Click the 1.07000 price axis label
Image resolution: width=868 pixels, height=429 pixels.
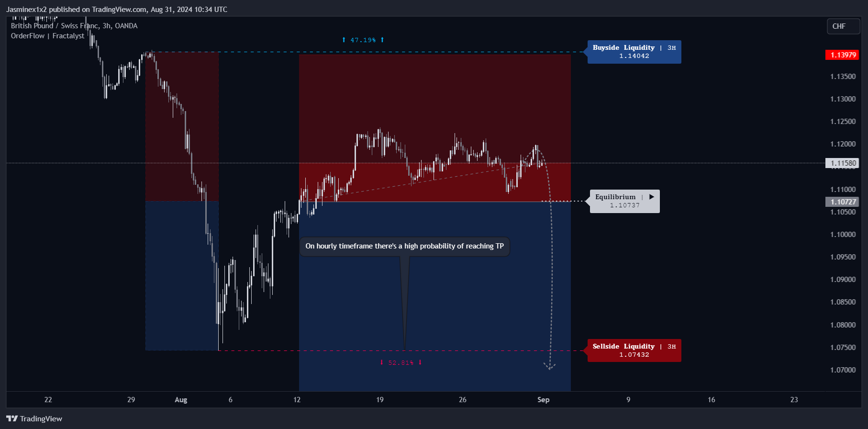click(x=843, y=370)
